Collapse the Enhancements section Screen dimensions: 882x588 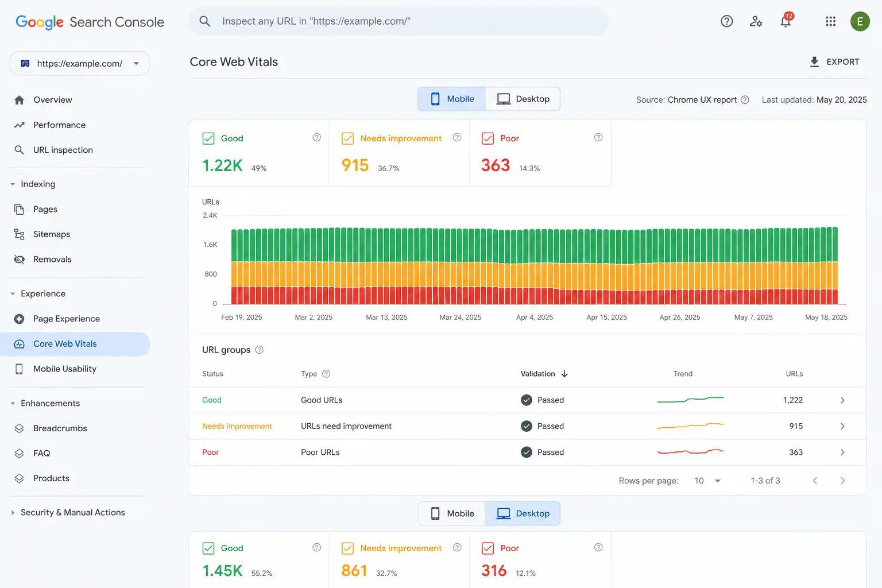coord(13,404)
